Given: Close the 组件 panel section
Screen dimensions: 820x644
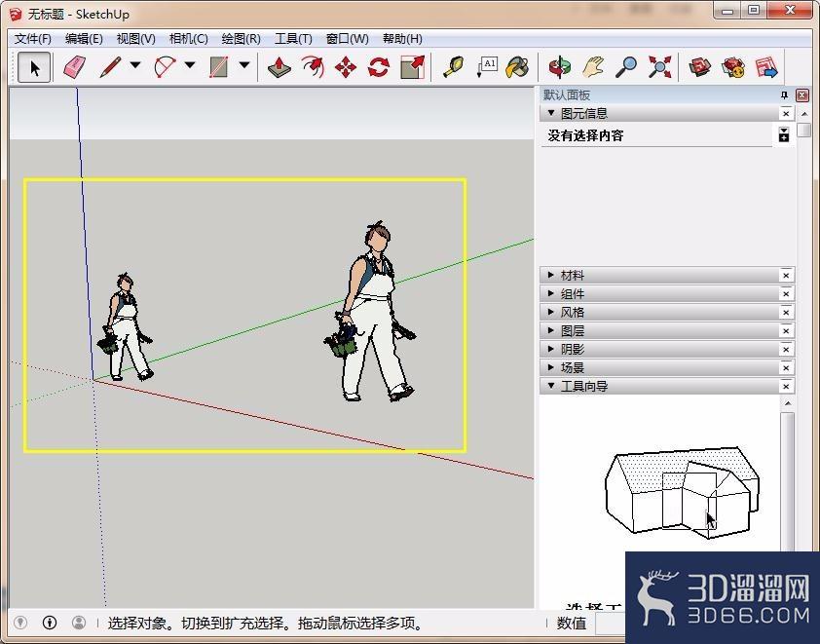Looking at the screenshot, I should click(x=786, y=294).
